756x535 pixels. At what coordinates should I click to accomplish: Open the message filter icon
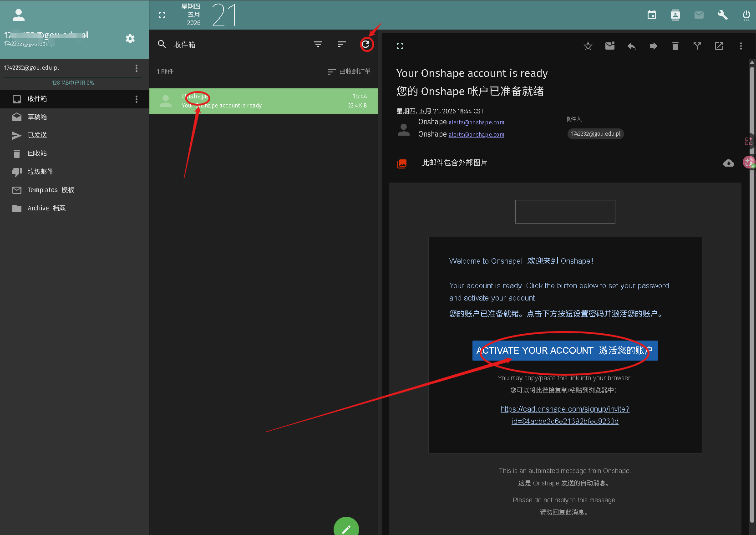(x=318, y=44)
